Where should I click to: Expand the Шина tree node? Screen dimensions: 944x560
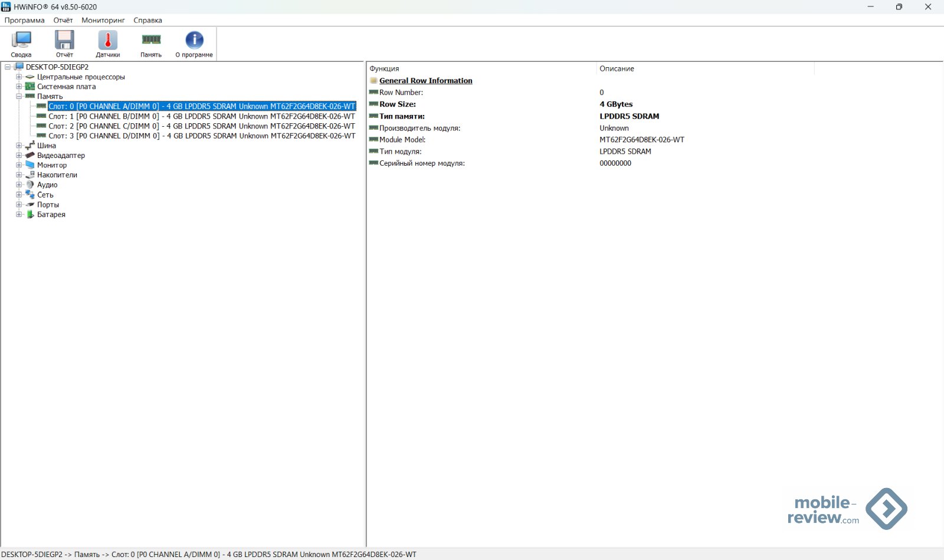point(19,146)
